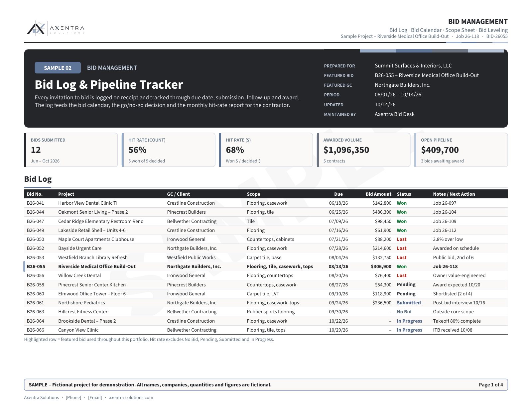Click the BID MANAGEMENT title in page header
Screen dimensions: 532x411
click(478, 22)
